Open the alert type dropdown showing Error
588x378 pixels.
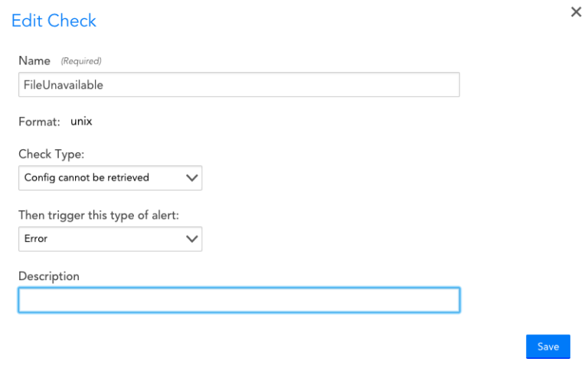click(x=109, y=239)
